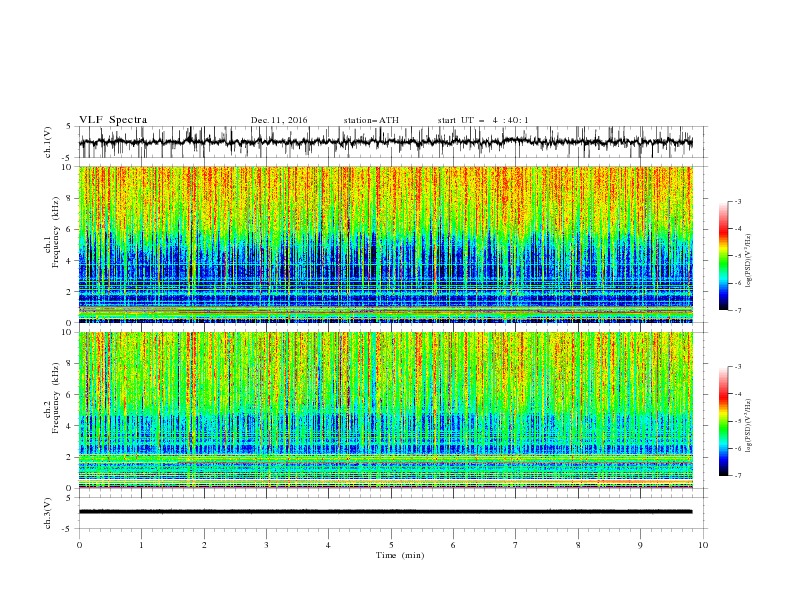This screenshot has width=792, height=612.
Task: Select the "Dec. 11, 2016" date text
Action: click(279, 120)
